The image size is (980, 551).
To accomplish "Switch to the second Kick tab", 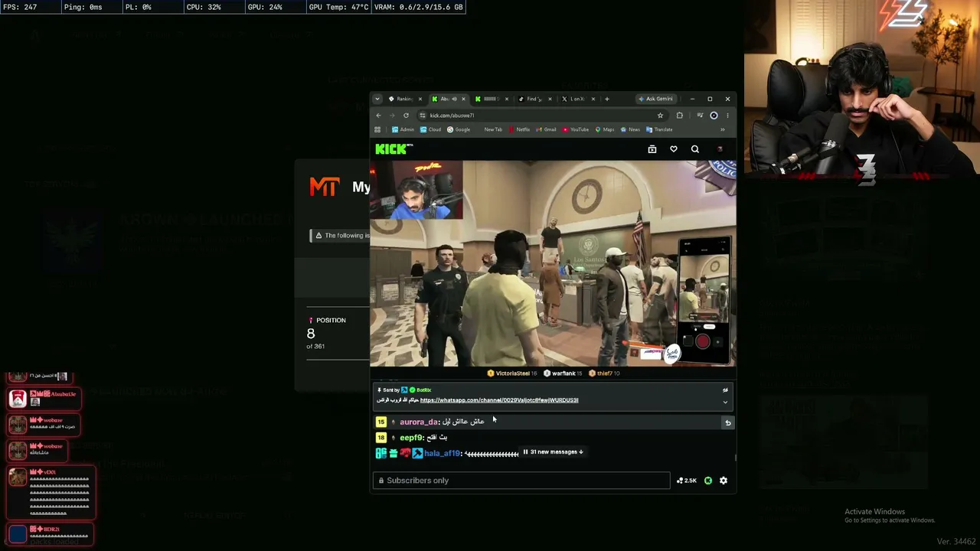I will pyautogui.click(x=491, y=99).
